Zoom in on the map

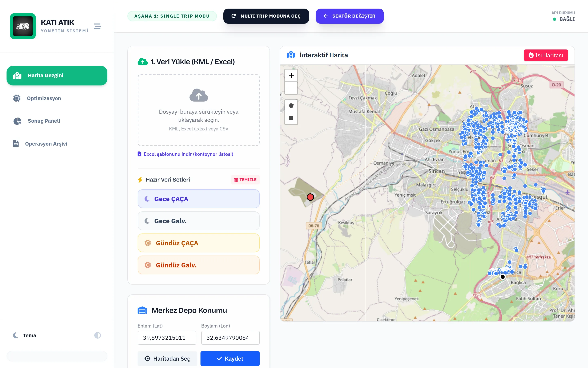click(x=291, y=76)
